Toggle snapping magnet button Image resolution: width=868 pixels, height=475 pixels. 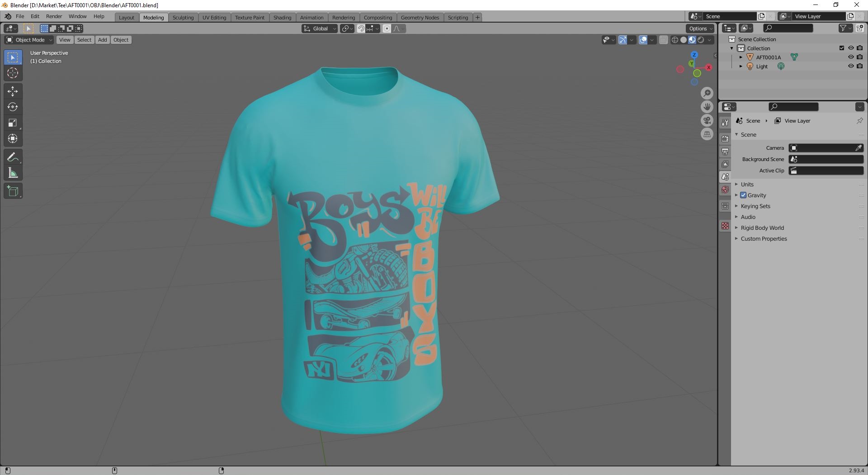pyautogui.click(x=361, y=28)
